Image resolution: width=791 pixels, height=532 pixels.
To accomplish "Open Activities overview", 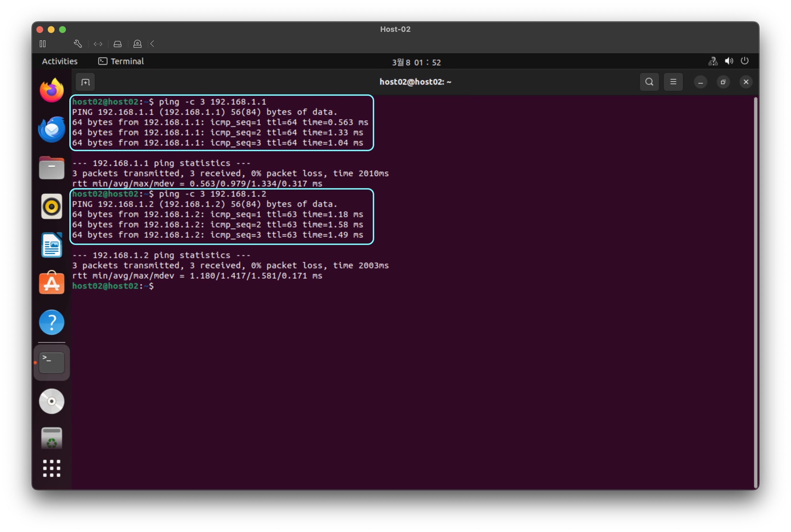I will [x=60, y=61].
